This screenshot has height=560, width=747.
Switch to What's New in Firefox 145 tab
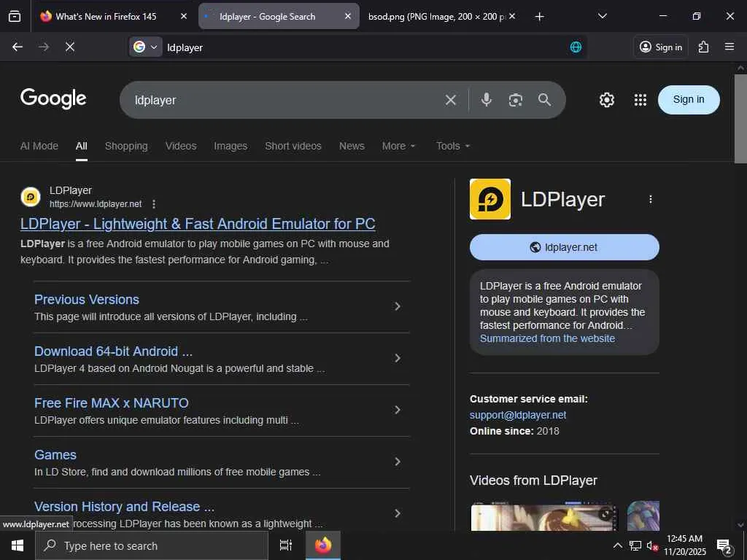tap(106, 16)
